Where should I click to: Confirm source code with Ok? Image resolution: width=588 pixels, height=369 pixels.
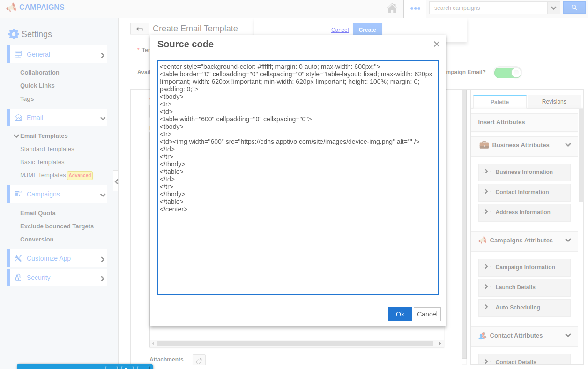400,314
